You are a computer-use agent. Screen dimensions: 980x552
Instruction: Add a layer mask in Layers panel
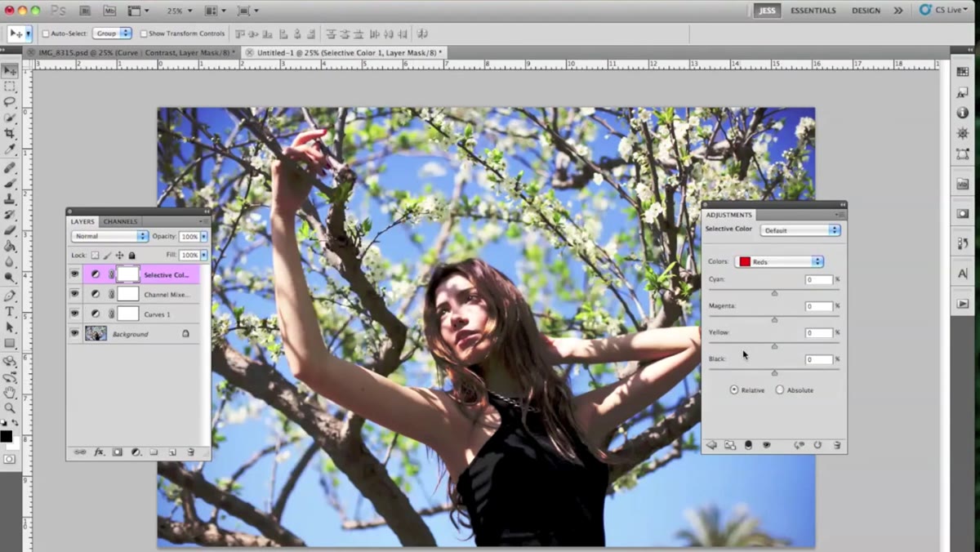118,452
